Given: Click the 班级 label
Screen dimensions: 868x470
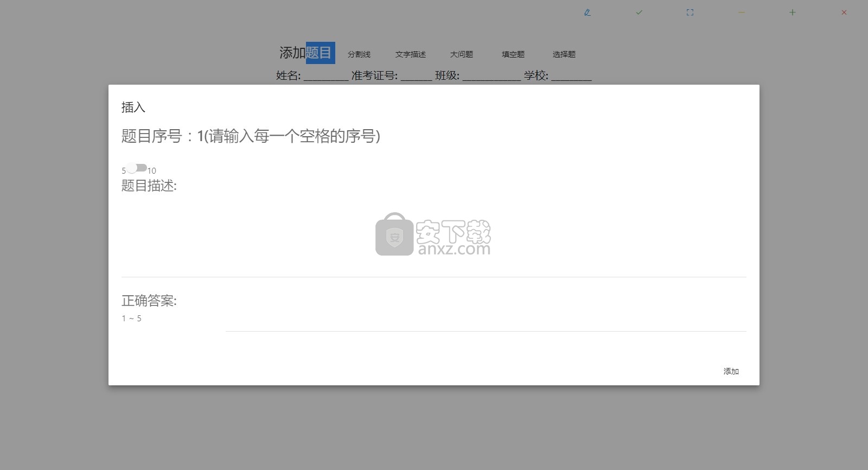Looking at the screenshot, I should click(447, 75).
